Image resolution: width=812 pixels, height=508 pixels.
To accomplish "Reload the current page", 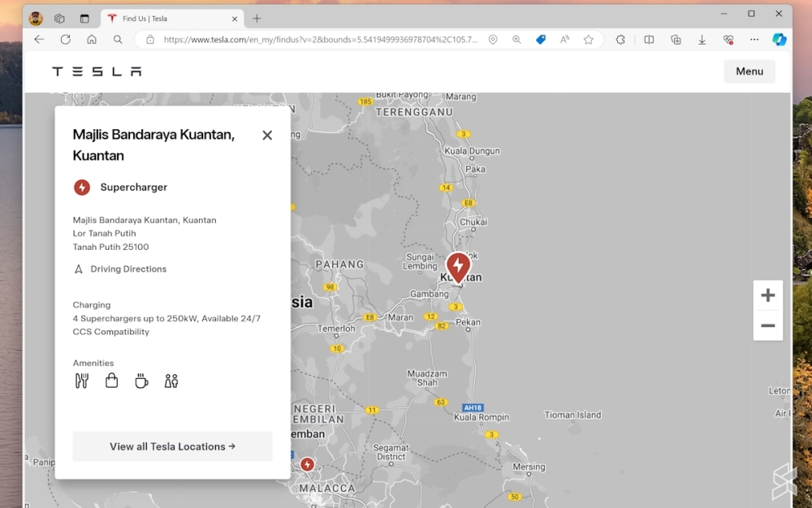I will pyautogui.click(x=65, y=39).
